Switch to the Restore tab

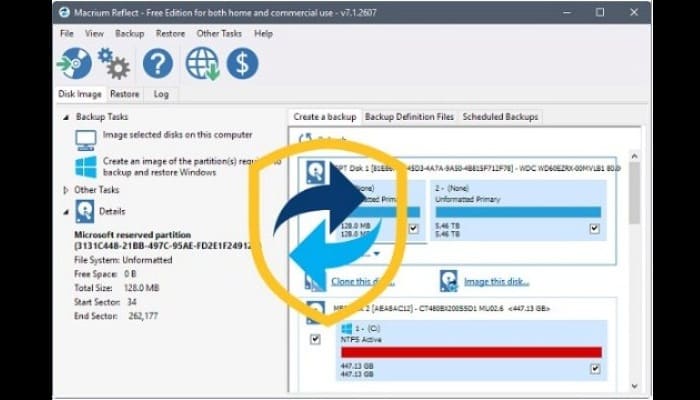[125, 94]
